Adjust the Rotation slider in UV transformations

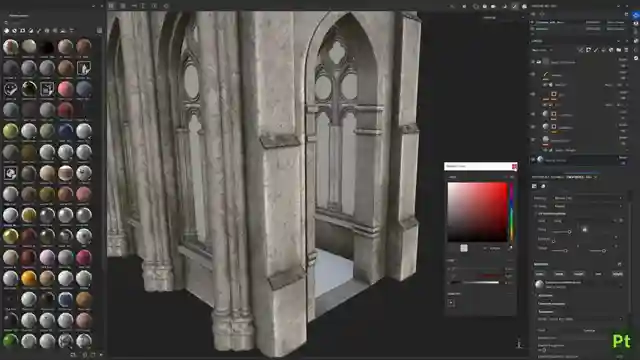pos(554,241)
